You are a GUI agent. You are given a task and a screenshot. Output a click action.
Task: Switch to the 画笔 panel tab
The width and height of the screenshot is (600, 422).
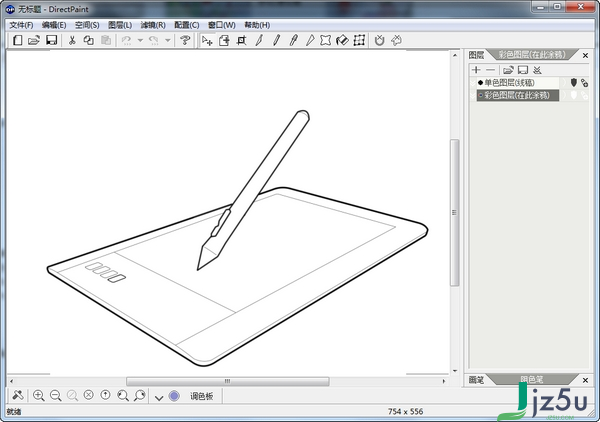tap(476, 380)
